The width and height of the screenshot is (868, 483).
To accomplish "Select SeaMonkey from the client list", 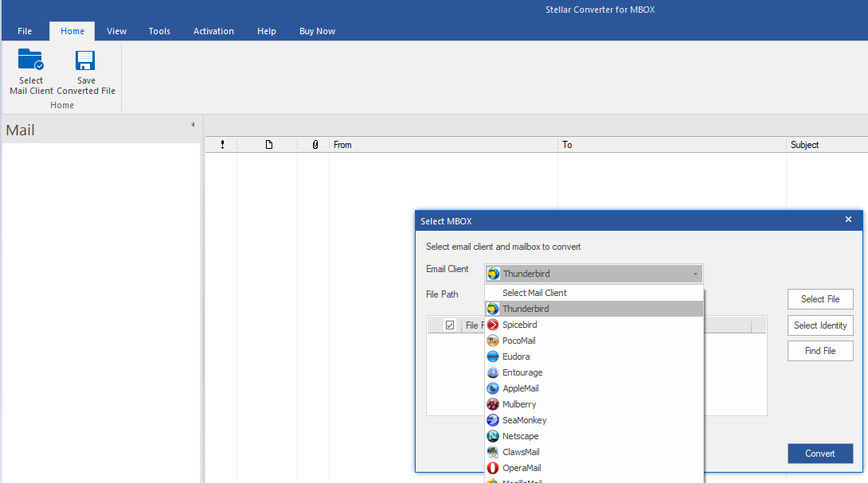I will point(594,420).
